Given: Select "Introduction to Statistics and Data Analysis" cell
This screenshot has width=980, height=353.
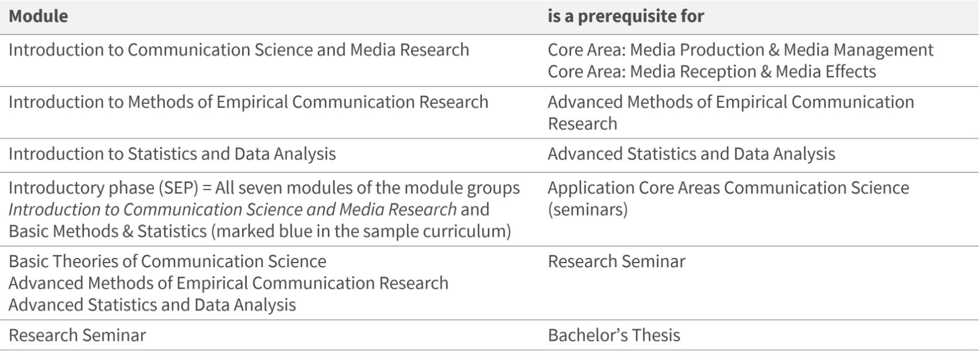Looking at the screenshot, I should tap(172, 154).
